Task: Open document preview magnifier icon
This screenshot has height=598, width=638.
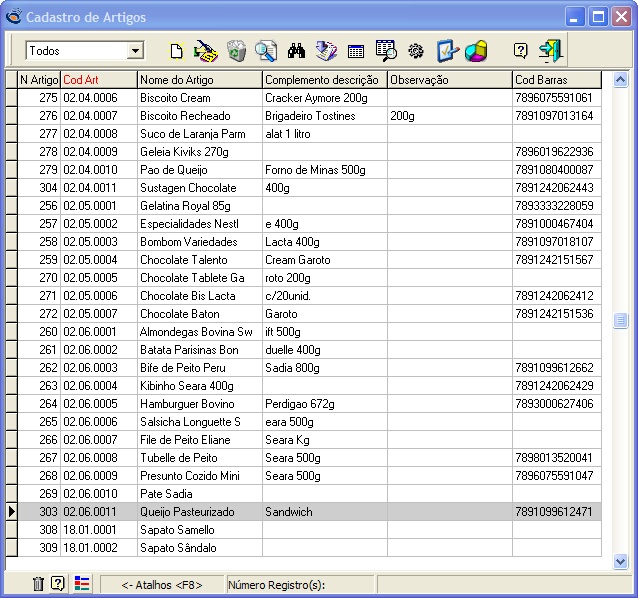Action: pos(266,51)
